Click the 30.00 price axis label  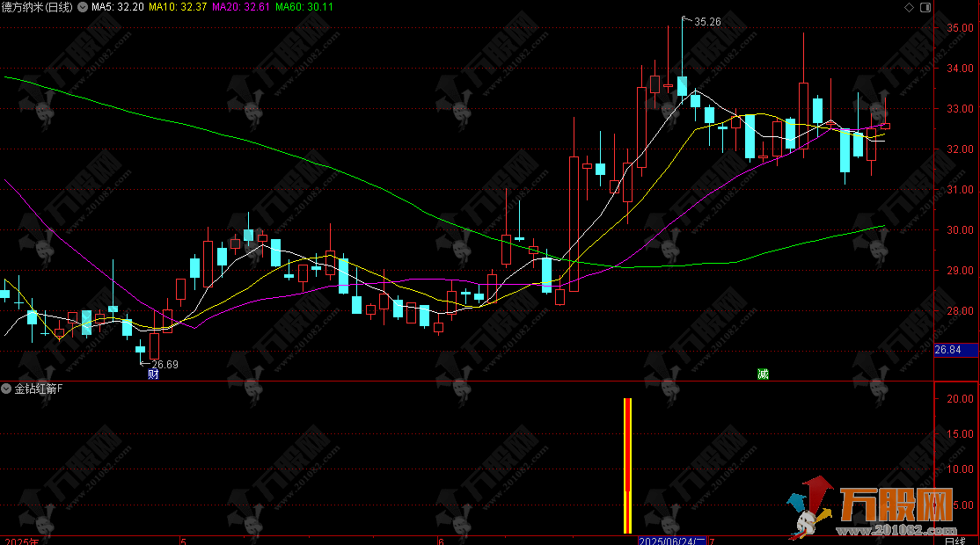coord(960,230)
